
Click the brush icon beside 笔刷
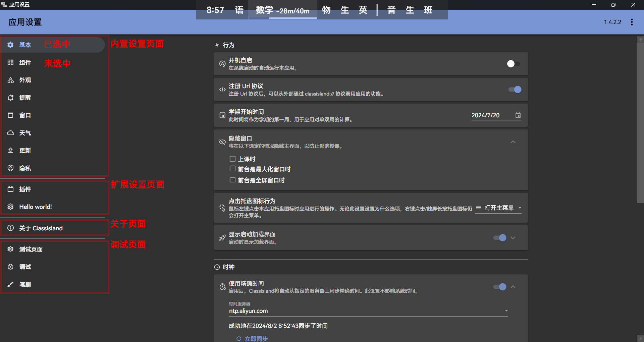tap(10, 284)
